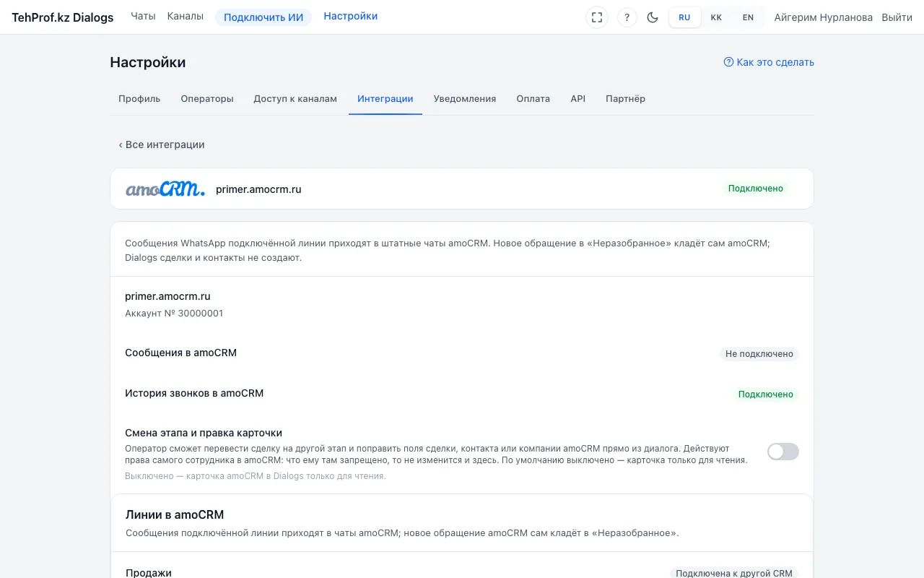Viewport: 924px width, 578px height.
Task: Open Чаты in the top navigation
Action: click(x=143, y=16)
